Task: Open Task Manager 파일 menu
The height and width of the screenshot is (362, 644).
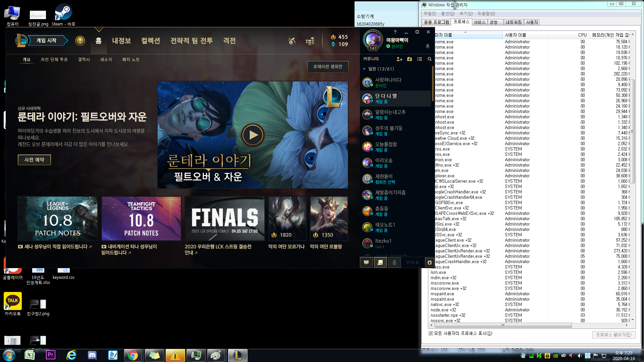Action: click(430, 13)
